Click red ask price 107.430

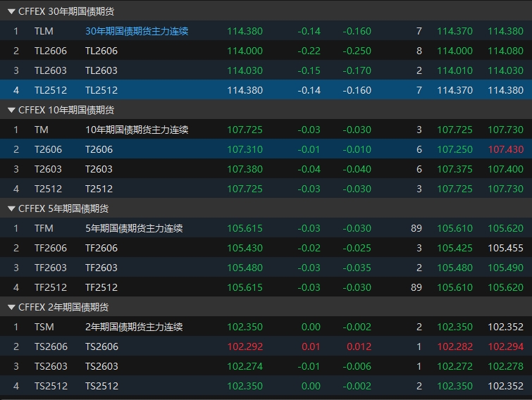505,149
